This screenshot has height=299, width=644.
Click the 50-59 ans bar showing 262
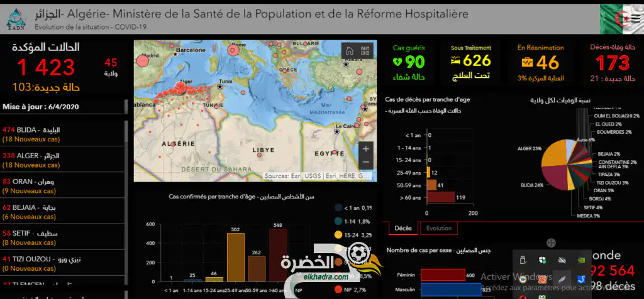click(257, 269)
